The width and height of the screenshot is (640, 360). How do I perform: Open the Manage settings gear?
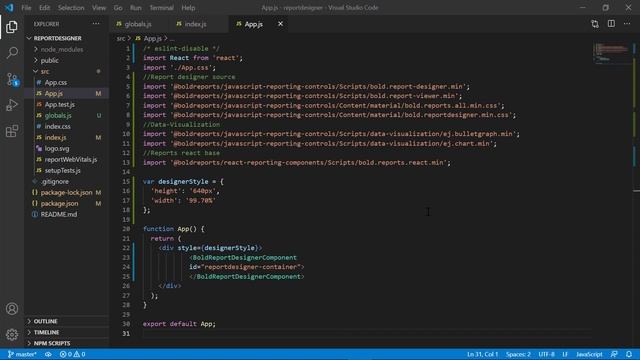point(12,335)
